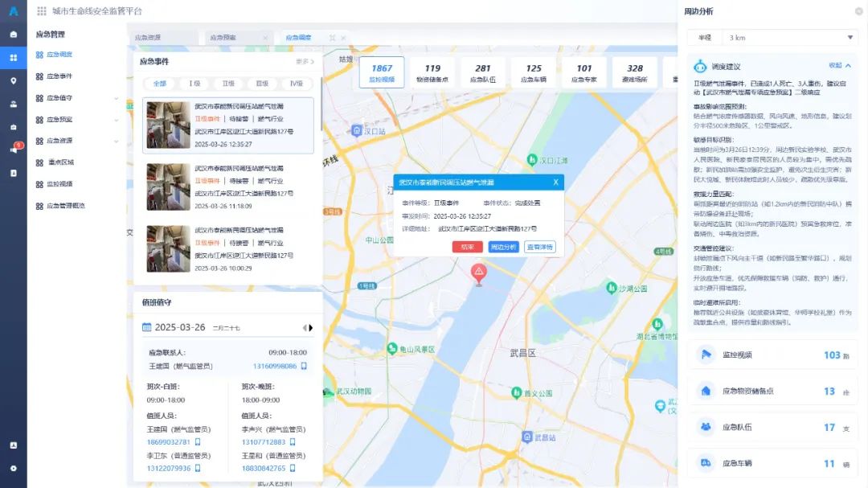Click the 查看详情 button in popup
The image size is (868, 488).
(x=539, y=248)
